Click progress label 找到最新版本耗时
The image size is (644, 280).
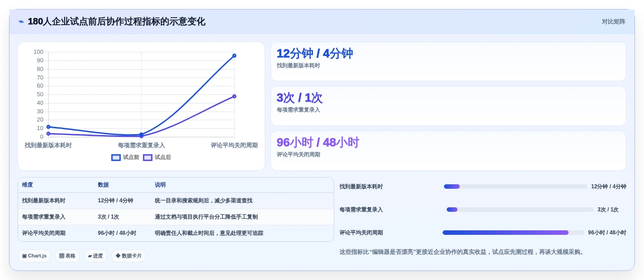(x=361, y=187)
